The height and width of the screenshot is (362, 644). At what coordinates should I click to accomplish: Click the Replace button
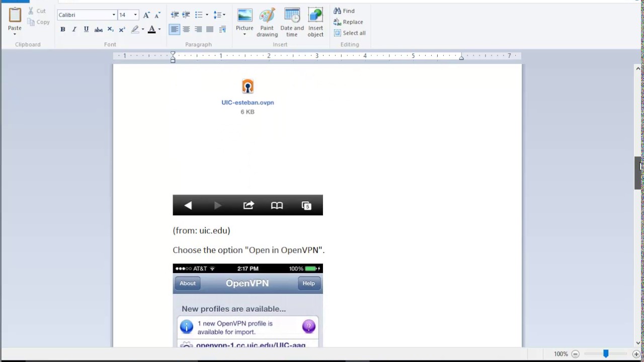348,22
